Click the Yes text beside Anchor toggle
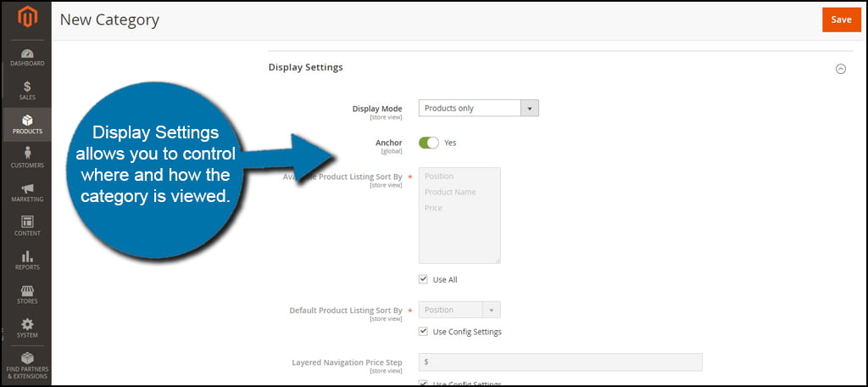 point(451,143)
